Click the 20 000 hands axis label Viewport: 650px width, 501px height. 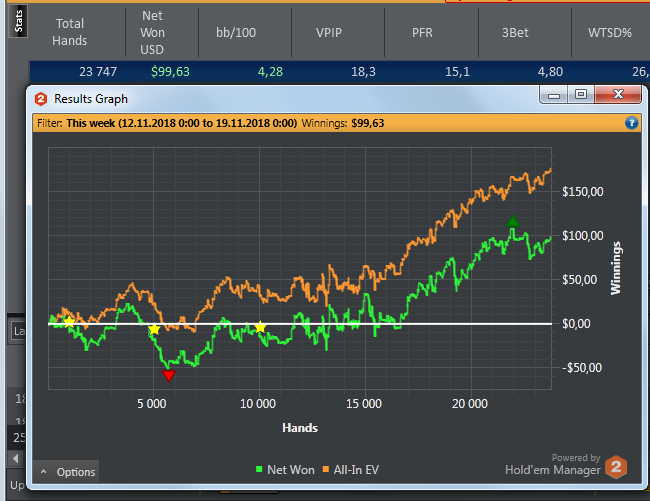point(470,404)
